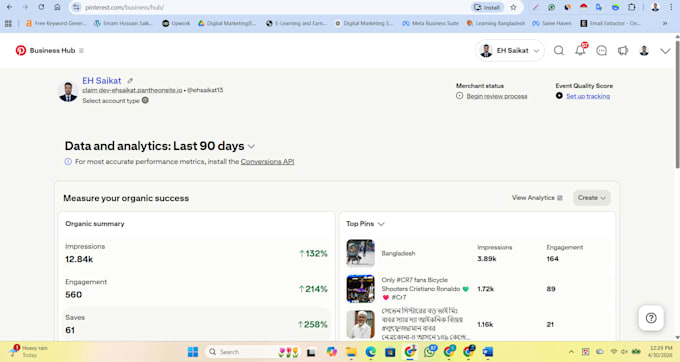Click the edit pencil beside EH Saikat

click(x=130, y=81)
